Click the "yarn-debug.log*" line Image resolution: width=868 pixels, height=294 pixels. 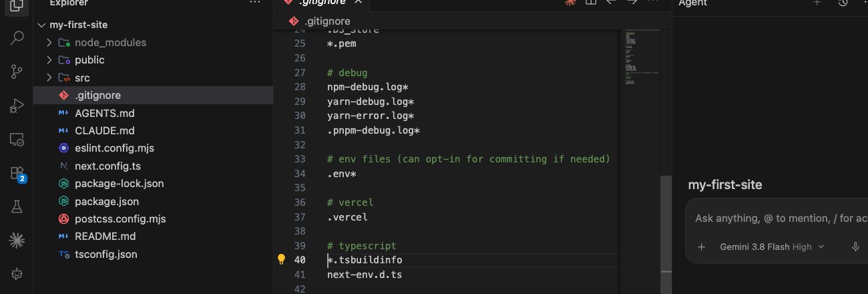point(371,102)
